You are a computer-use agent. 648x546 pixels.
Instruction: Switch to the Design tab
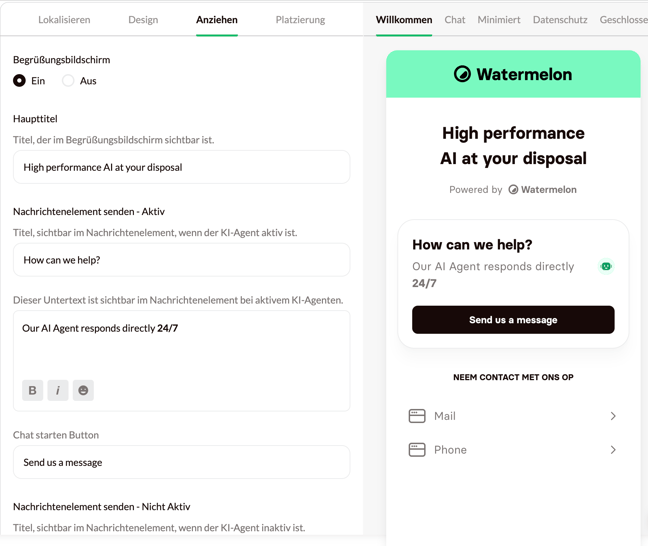143,20
